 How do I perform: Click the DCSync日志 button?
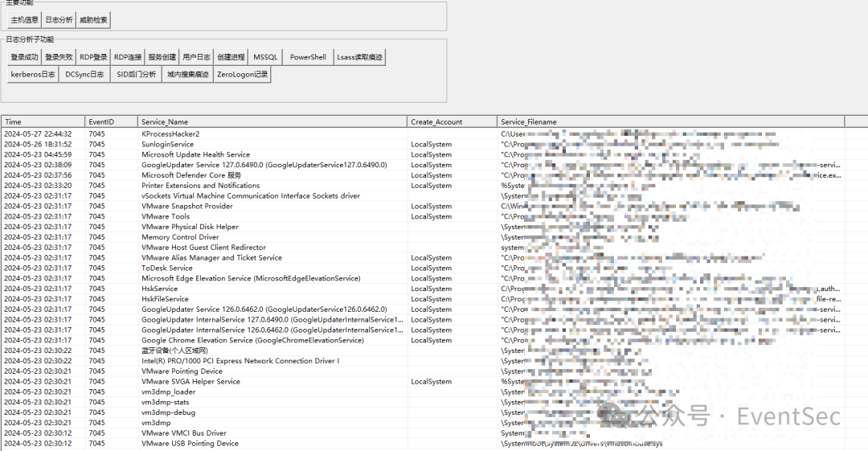point(84,75)
